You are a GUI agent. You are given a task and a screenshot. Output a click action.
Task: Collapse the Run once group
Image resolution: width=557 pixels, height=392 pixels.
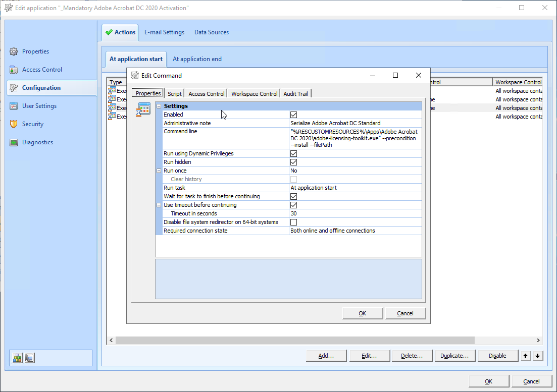[159, 171]
